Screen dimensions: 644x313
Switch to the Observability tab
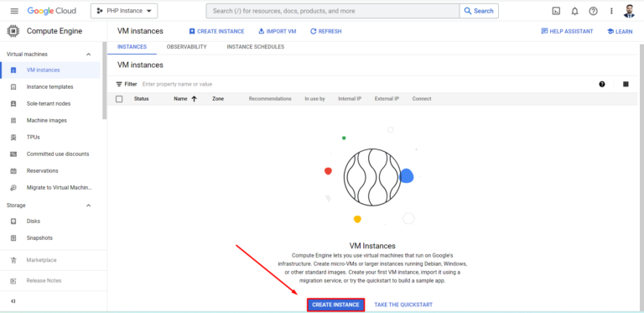click(x=186, y=47)
